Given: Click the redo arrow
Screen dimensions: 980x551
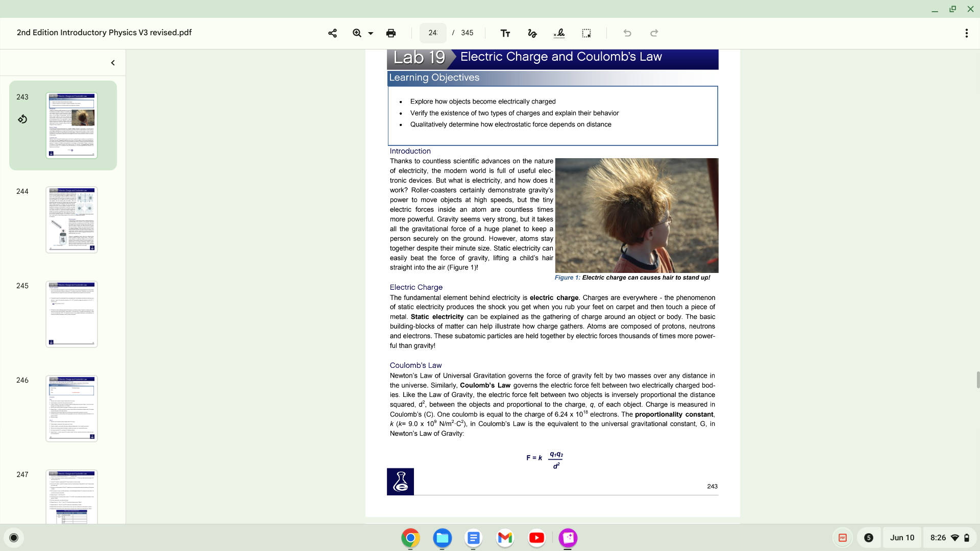Looking at the screenshot, I should click(654, 33).
